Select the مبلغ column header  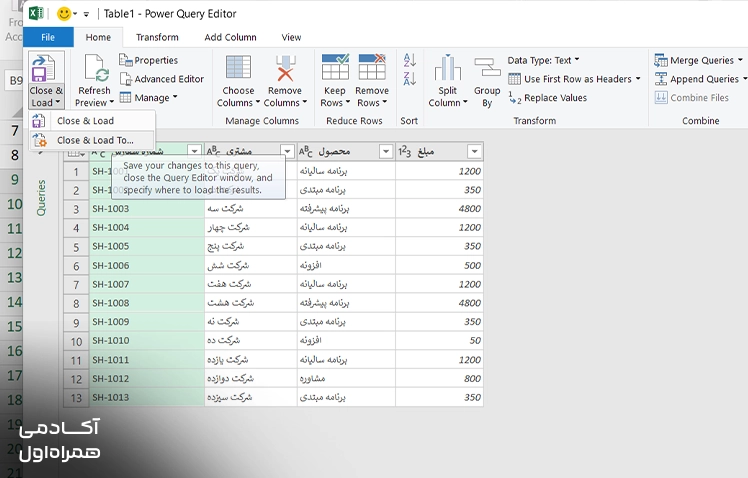click(439, 152)
